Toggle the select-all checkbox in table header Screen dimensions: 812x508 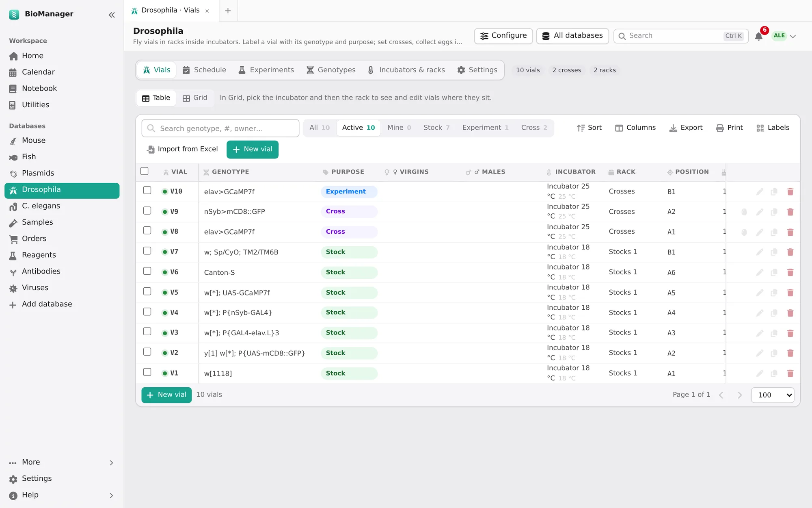(x=145, y=171)
